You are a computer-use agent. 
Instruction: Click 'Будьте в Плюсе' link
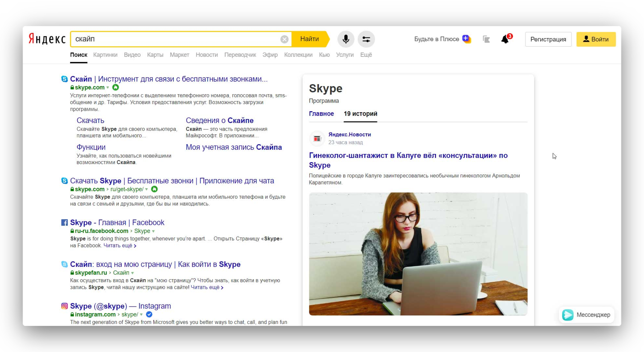coord(437,39)
